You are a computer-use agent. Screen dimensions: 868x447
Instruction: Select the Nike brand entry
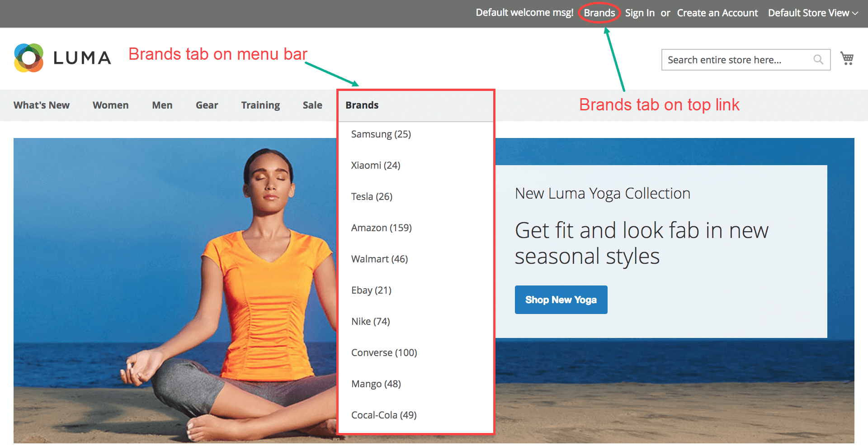point(370,321)
